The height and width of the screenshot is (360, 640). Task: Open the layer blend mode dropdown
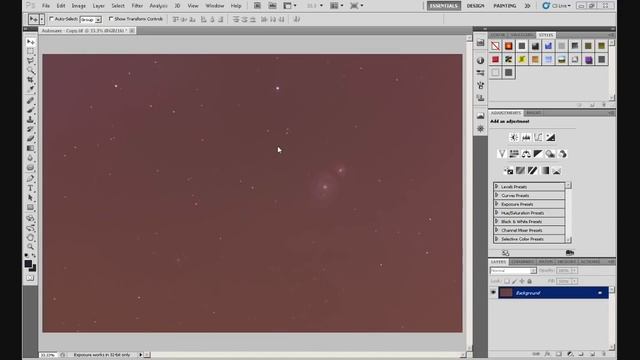coord(513,271)
